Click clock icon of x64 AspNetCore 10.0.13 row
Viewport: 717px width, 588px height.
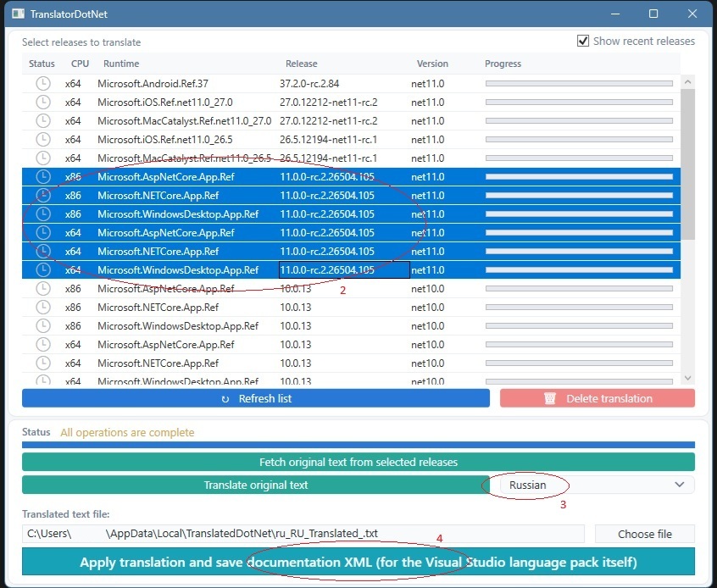[43, 345]
